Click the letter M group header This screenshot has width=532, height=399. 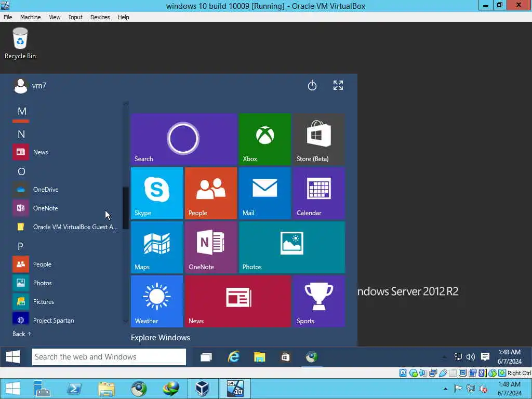[22, 111]
